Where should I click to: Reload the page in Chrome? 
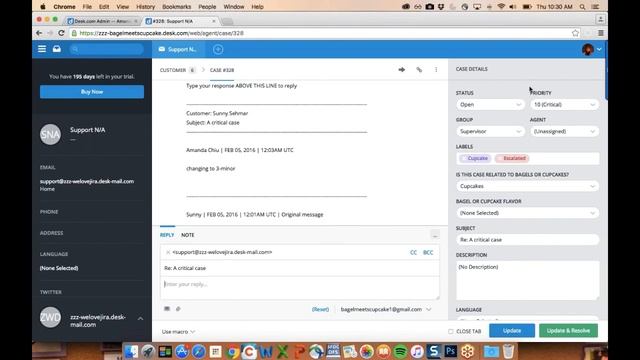click(x=61, y=33)
